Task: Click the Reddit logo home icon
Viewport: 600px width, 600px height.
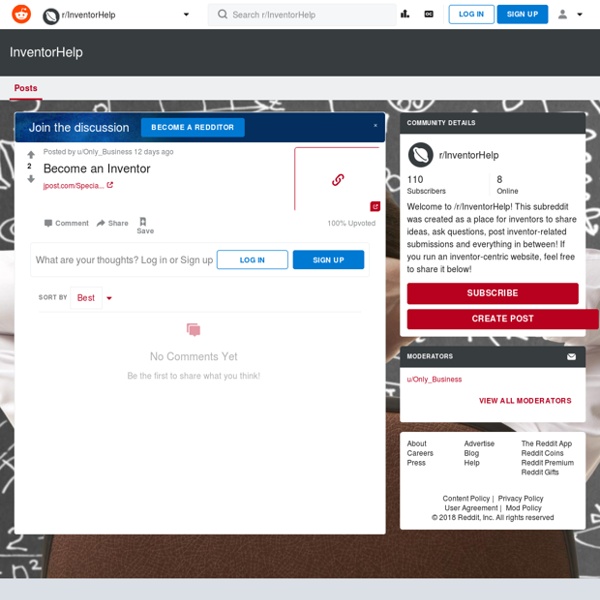Action: [21, 15]
